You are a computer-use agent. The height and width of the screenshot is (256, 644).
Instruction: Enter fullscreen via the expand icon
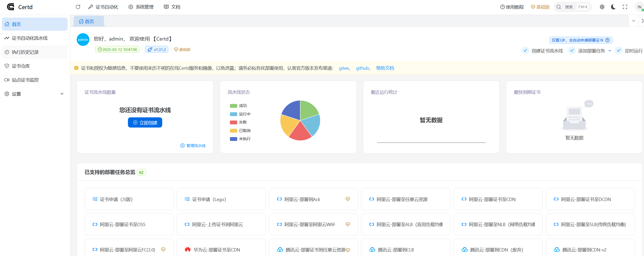[625, 7]
